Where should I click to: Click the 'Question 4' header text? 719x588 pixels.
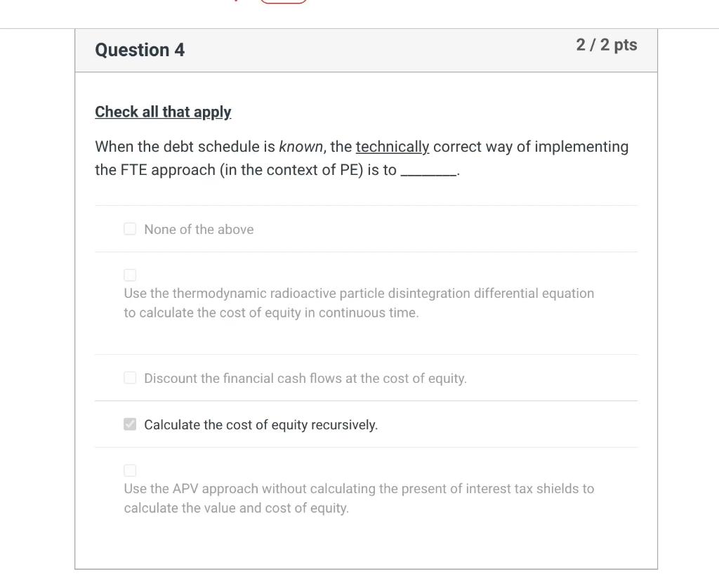pyautogui.click(x=140, y=50)
